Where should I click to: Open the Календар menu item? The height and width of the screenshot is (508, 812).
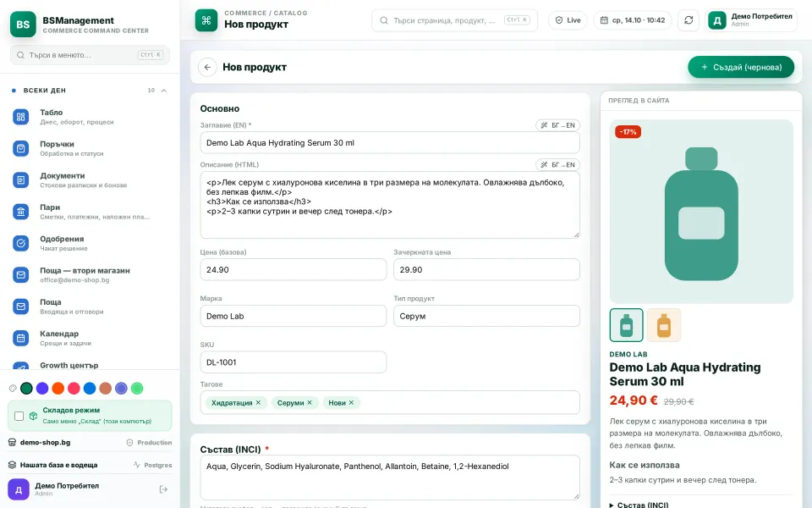point(91,338)
